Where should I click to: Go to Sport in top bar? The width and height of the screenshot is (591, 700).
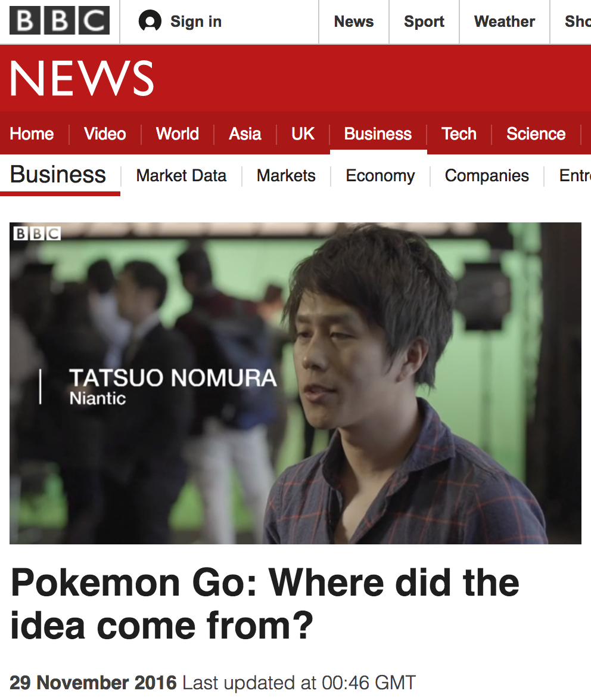click(x=424, y=21)
